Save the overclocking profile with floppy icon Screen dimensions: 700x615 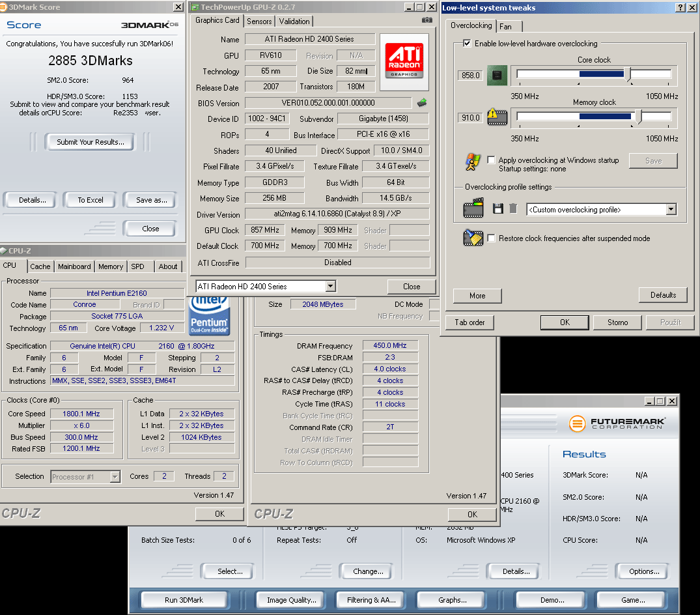(497, 208)
